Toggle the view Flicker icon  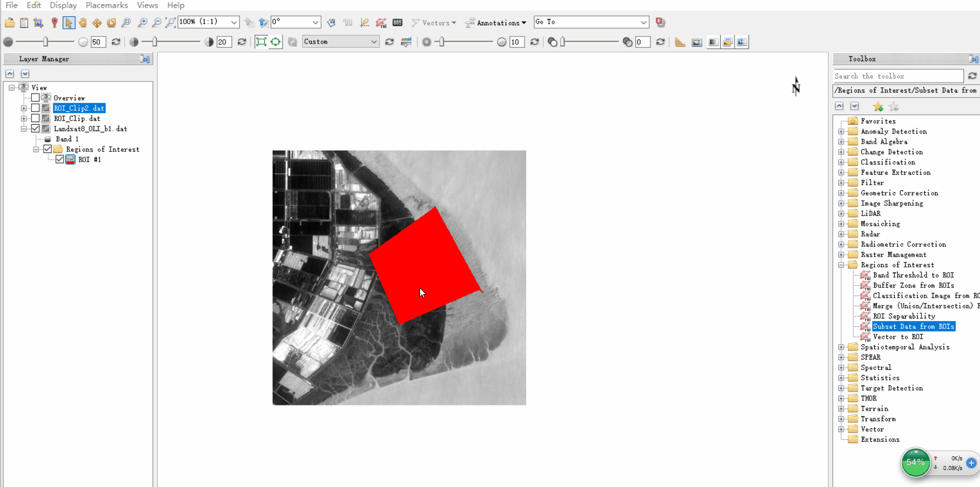(728, 42)
